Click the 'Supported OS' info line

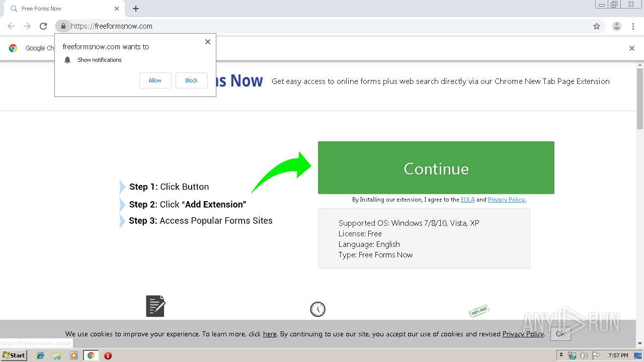pos(409,223)
